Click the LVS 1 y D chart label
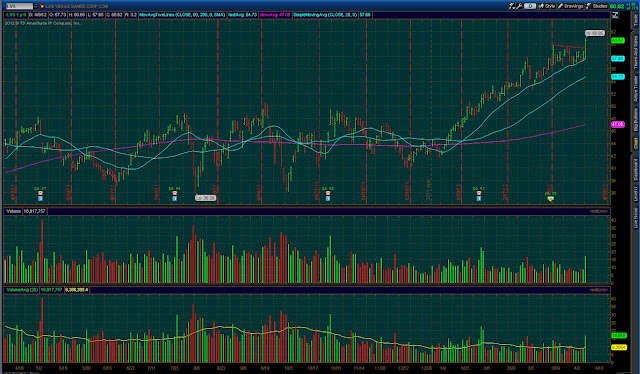 click(x=16, y=15)
